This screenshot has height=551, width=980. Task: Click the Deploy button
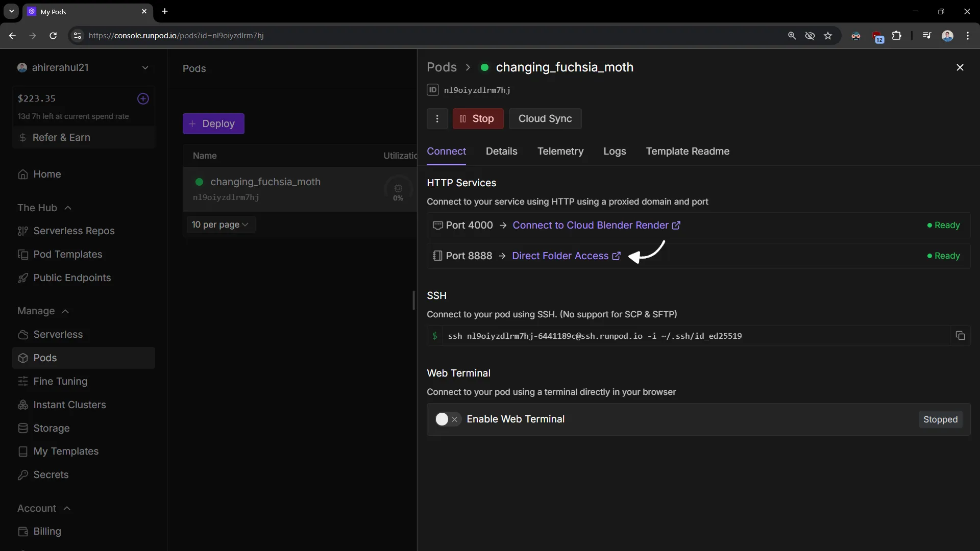pyautogui.click(x=213, y=123)
